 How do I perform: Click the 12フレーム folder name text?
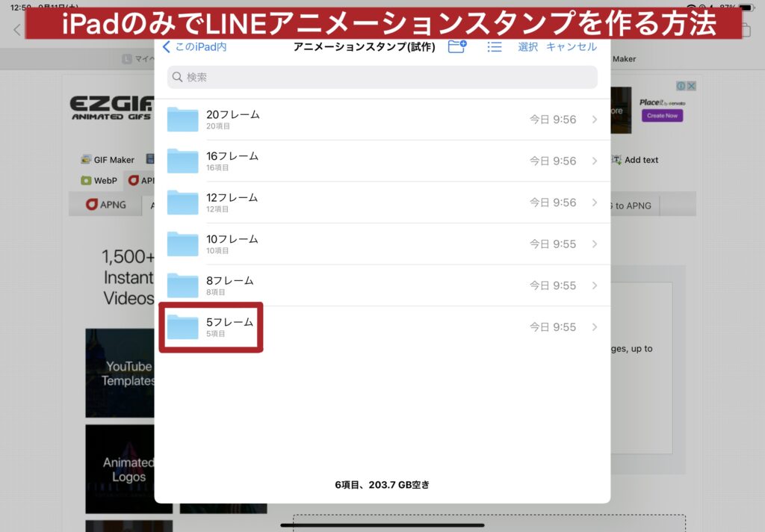pyautogui.click(x=232, y=198)
